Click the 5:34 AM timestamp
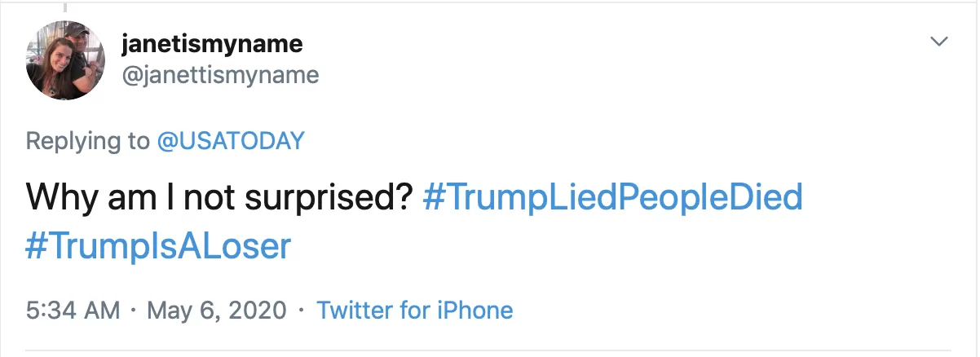The width and height of the screenshot is (980, 357). tap(73, 311)
